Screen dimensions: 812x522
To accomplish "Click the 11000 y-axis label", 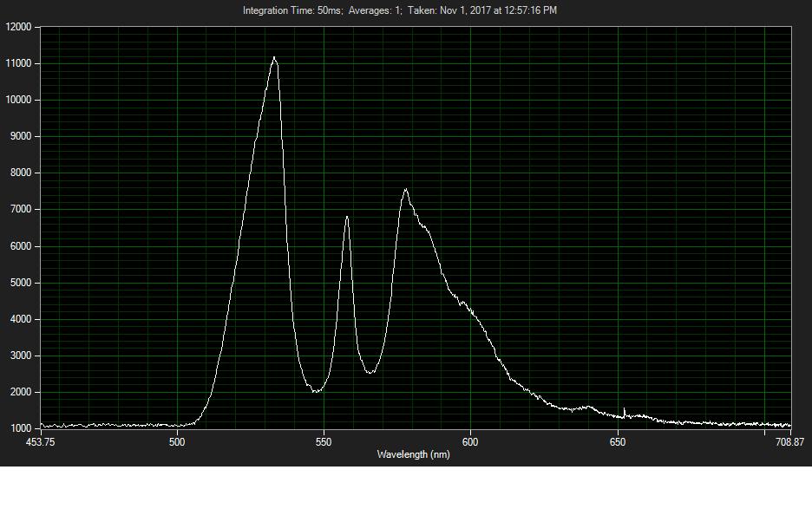I will click(x=18, y=63).
